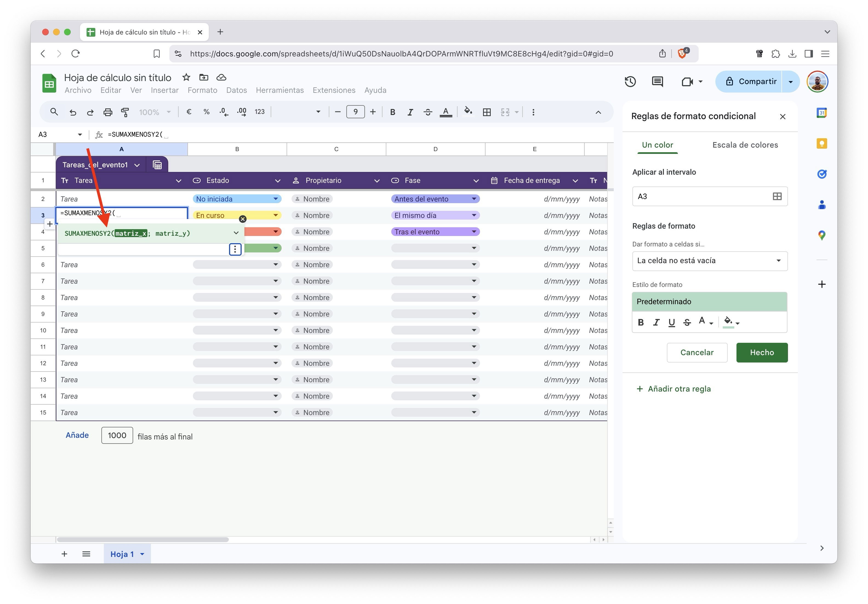This screenshot has height=604, width=868.
Task: Open 'La celda no está vacía' condition dropdown
Action: [710, 261]
